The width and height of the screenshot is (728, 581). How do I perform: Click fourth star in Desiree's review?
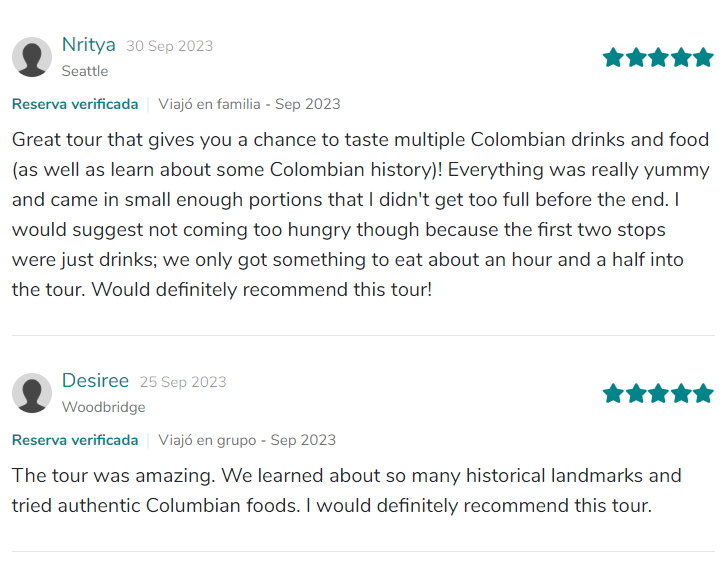[682, 393]
